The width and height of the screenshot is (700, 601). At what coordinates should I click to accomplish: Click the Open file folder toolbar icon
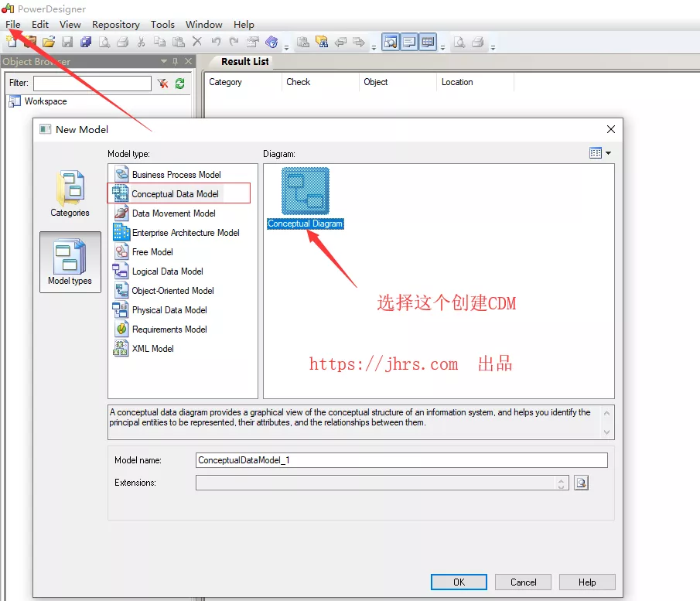49,43
